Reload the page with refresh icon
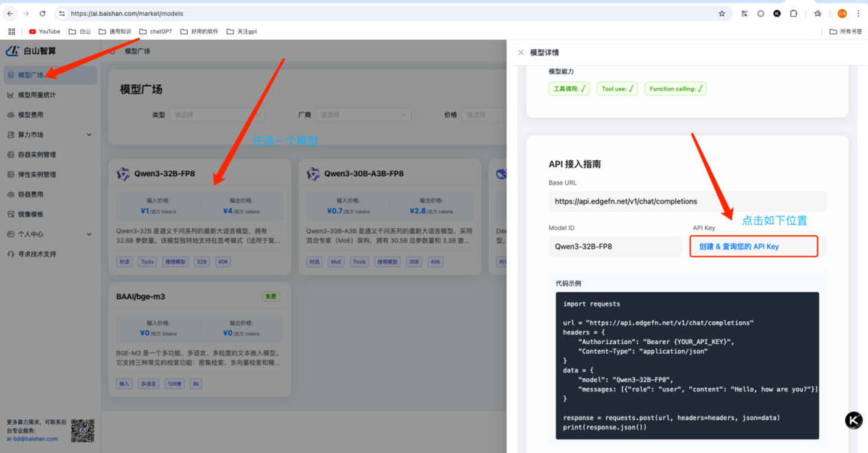Image resolution: width=868 pixels, height=453 pixels. click(x=43, y=14)
